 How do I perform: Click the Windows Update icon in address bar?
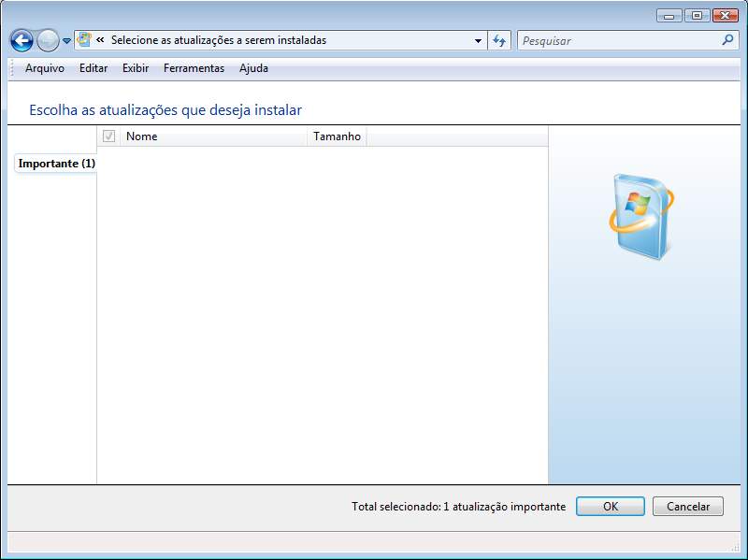pos(84,40)
